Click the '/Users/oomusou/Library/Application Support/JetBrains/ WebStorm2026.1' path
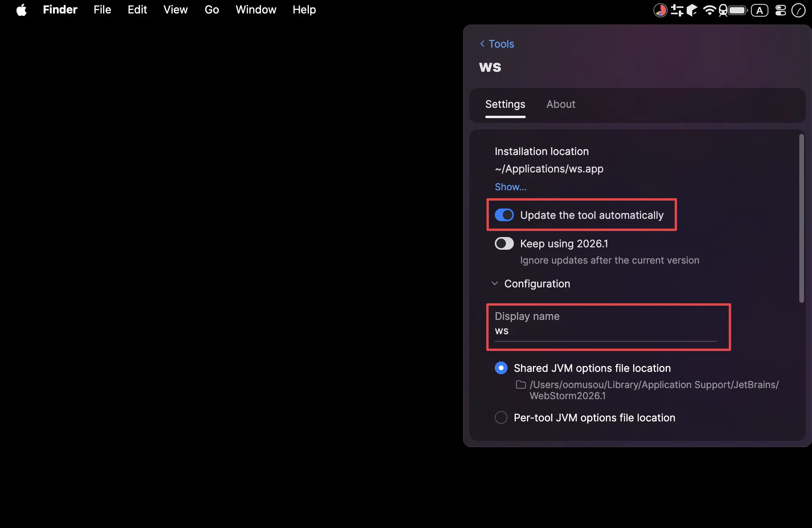The width and height of the screenshot is (812, 528). [x=654, y=390]
